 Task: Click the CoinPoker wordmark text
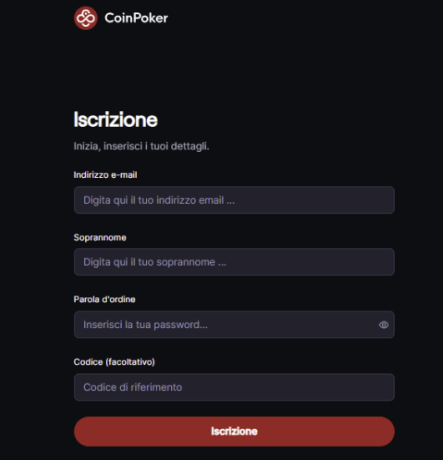click(136, 18)
